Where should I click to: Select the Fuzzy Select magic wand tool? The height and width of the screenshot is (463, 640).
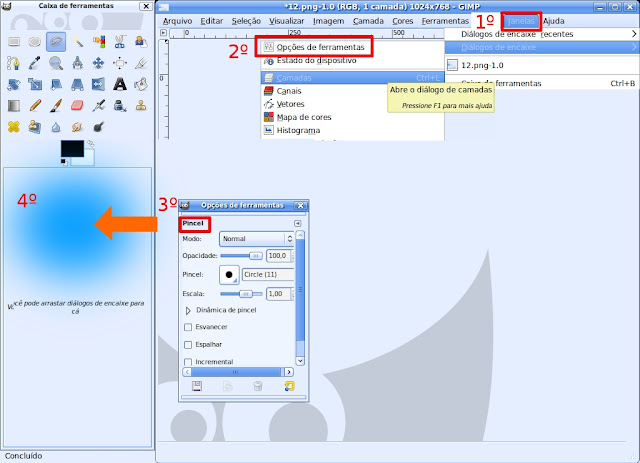point(77,42)
